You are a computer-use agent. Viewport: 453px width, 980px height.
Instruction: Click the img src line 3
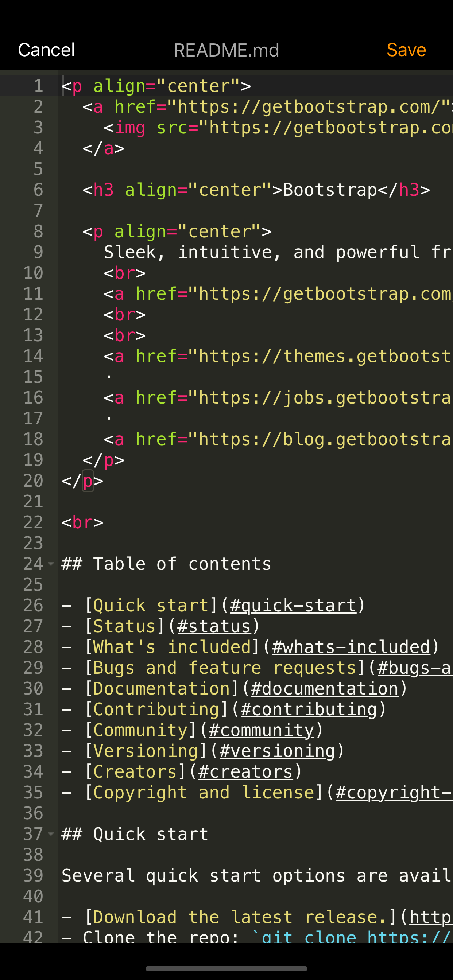278,128
